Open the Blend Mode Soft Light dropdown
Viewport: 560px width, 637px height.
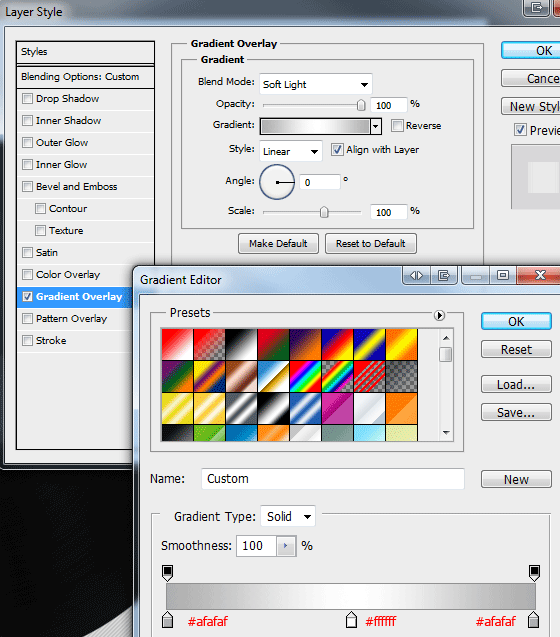[x=316, y=84]
